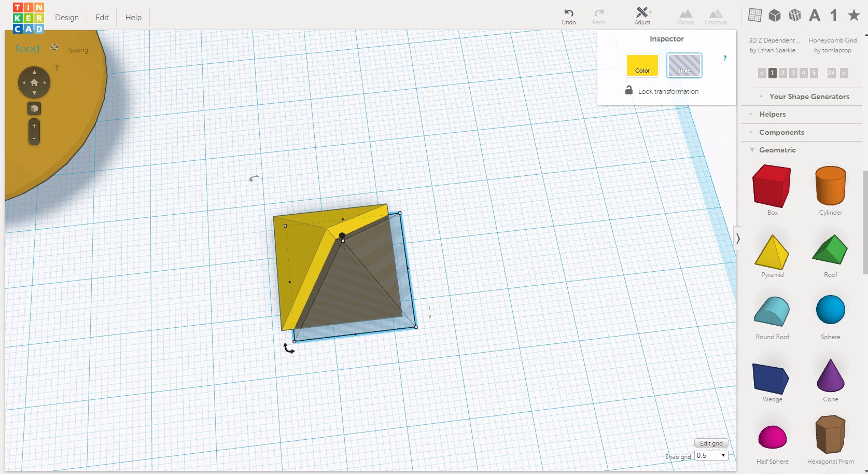Click the Ungroup shapes icon
The image size is (868, 474).
pos(716,13)
